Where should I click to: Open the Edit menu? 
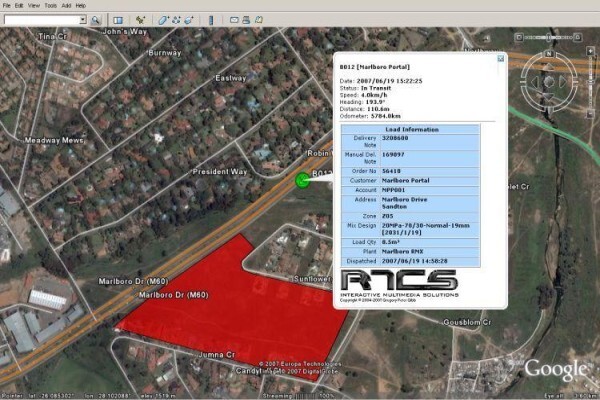tap(19, 6)
